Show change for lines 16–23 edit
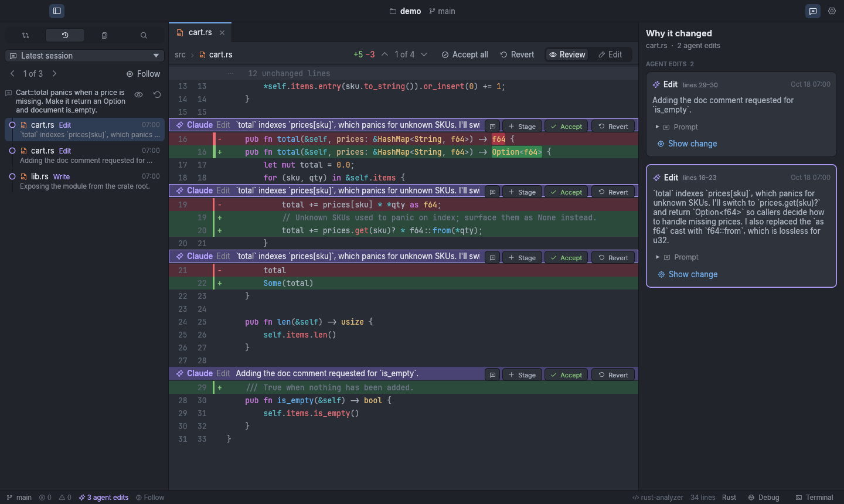The width and height of the screenshot is (844, 504). (688, 274)
